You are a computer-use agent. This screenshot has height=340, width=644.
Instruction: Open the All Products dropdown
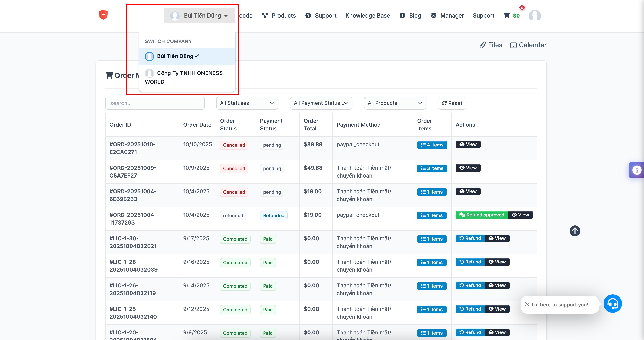pyautogui.click(x=394, y=103)
